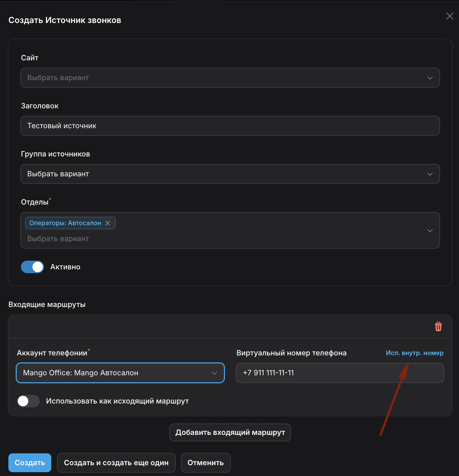Click the virtual phone number field
459x476 pixels.
[x=339, y=373]
